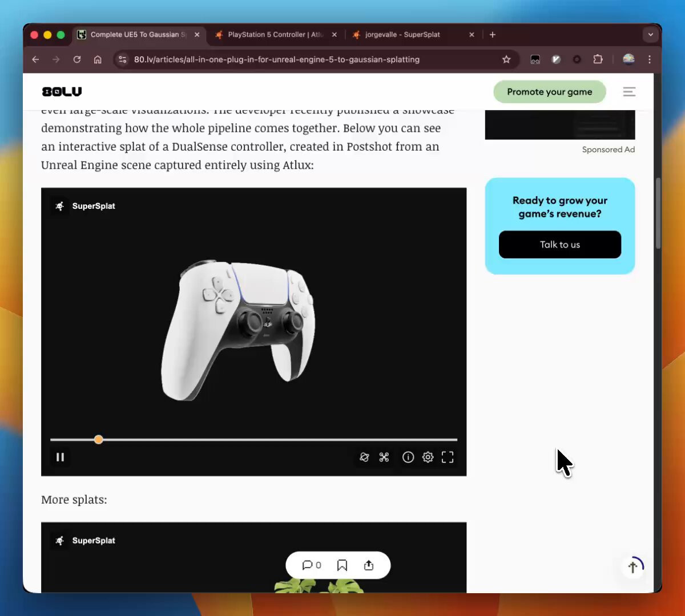Open a new browser tab

point(493,35)
